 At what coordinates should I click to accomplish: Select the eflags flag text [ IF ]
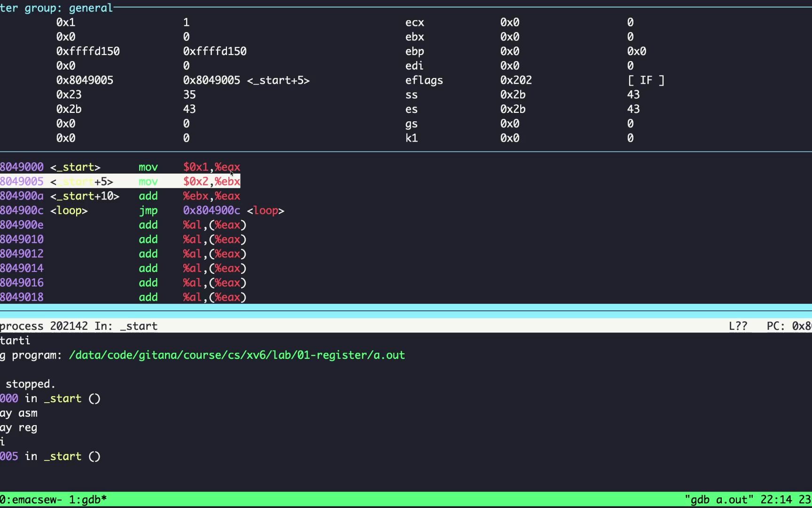click(646, 80)
